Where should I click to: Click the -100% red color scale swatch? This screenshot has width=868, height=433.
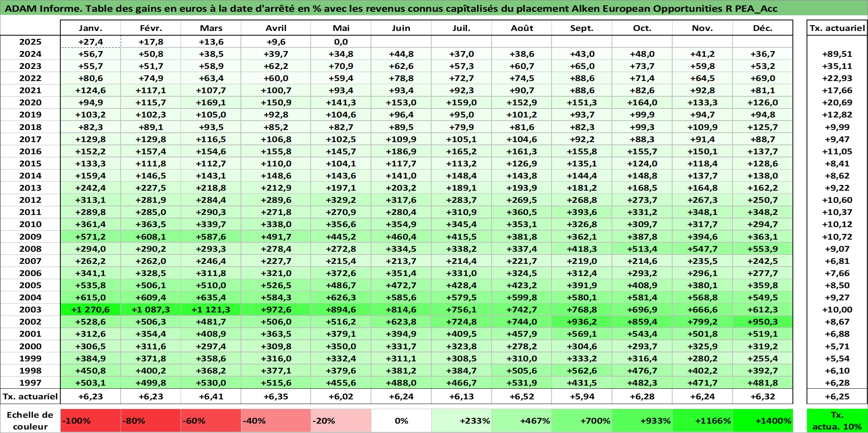pos(90,421)
